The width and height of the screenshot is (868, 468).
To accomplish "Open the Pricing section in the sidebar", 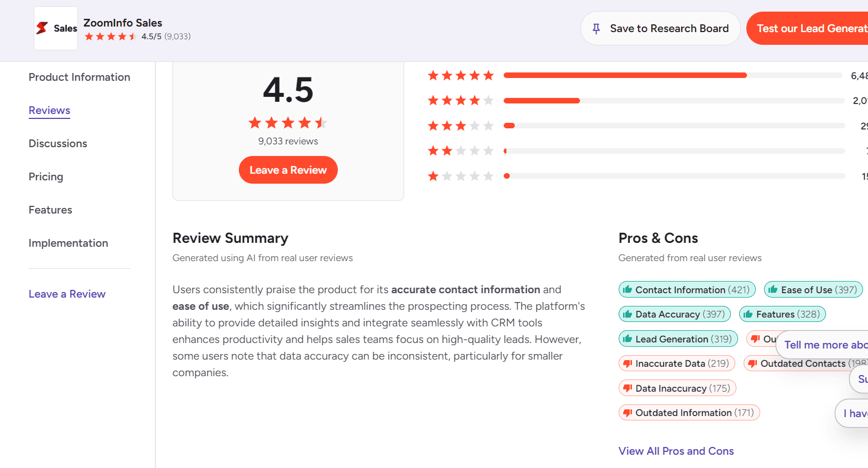I will click(x=46, y=176).
